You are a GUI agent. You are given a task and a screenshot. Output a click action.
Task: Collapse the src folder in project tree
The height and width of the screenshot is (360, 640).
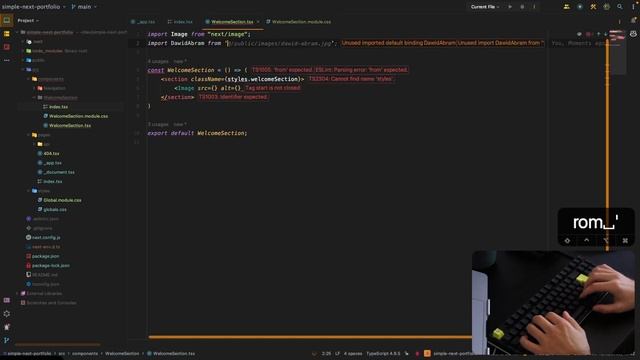(23, 69)
